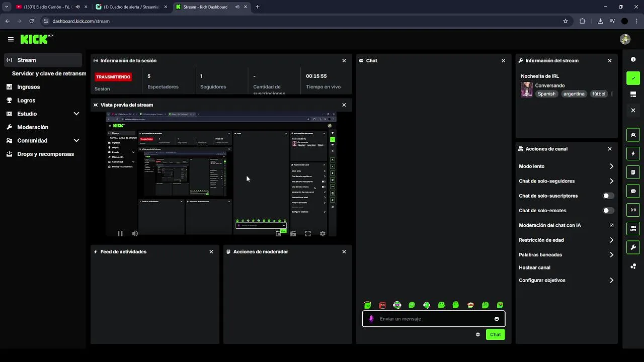Click the layout icon below the green checkmark
This screenshot has width=644, height=362.
tap(633, 94)
